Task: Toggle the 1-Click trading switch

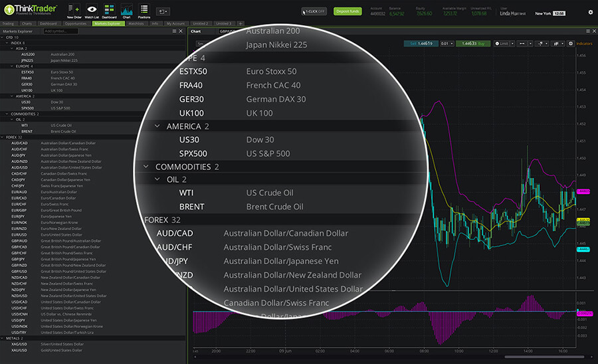Action: click(x=314, y=11)
